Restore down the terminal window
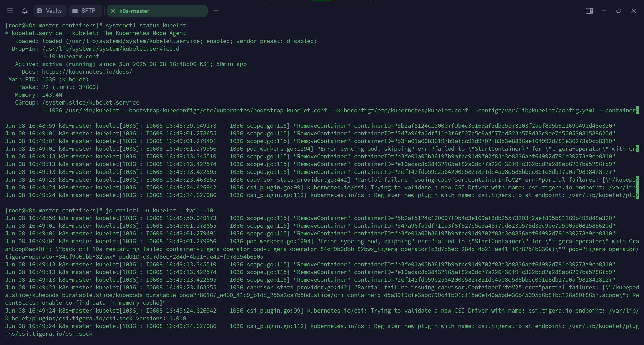This screenshot has width=644, height=345. pos(619,11)
